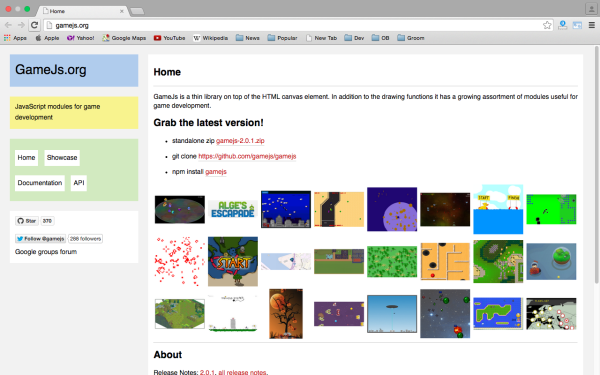The image size is (600, 375).
Task: Go to Showcase in the site navigation
Action: (x=62, y=158)
